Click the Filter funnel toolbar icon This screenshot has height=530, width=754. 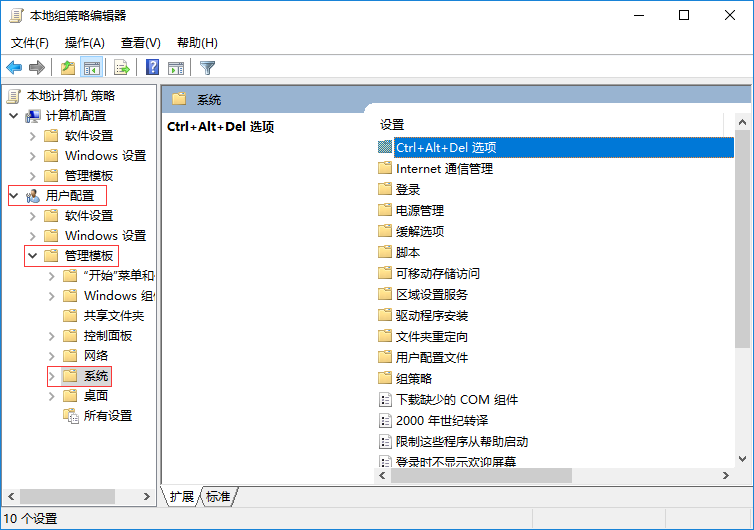click(x=207, y=68)
